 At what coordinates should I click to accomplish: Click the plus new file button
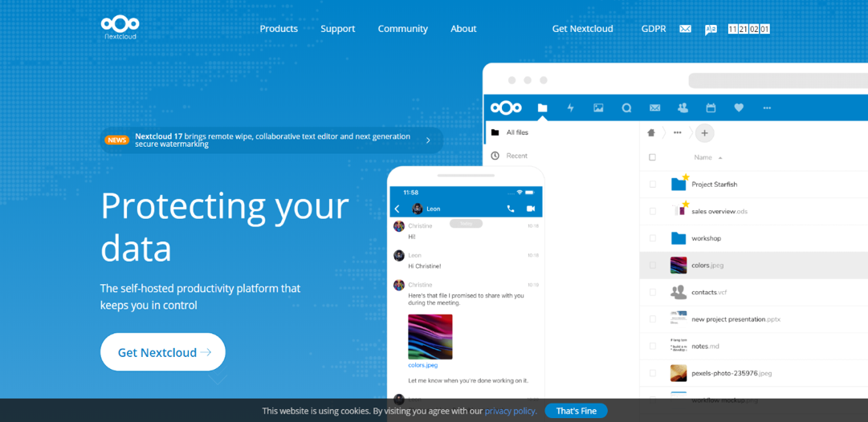(705, 132)
